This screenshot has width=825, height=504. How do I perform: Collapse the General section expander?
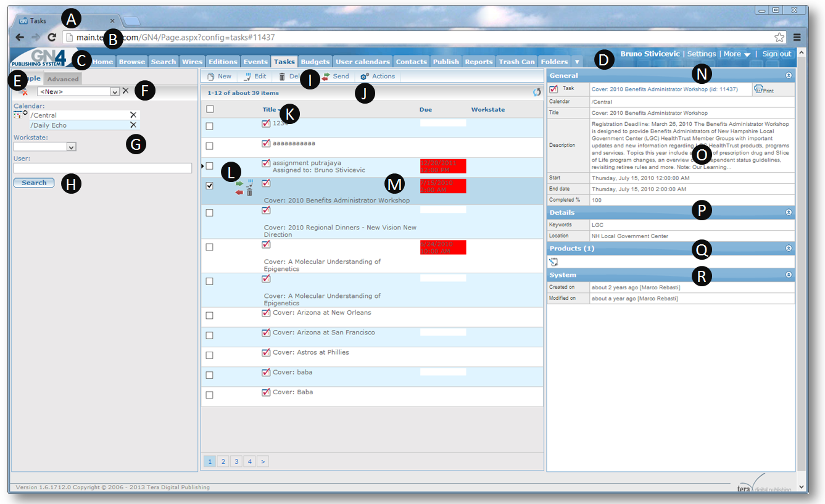[x=788, y=75]
